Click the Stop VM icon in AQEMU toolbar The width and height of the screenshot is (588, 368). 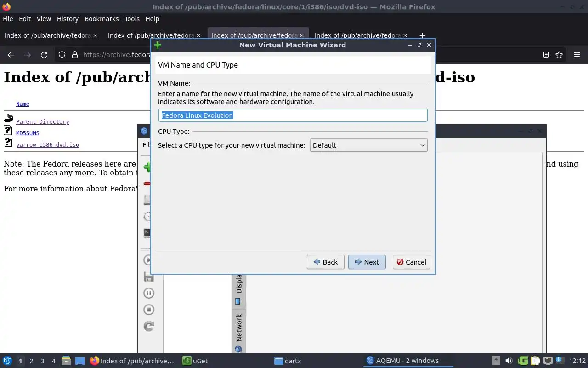148,310
